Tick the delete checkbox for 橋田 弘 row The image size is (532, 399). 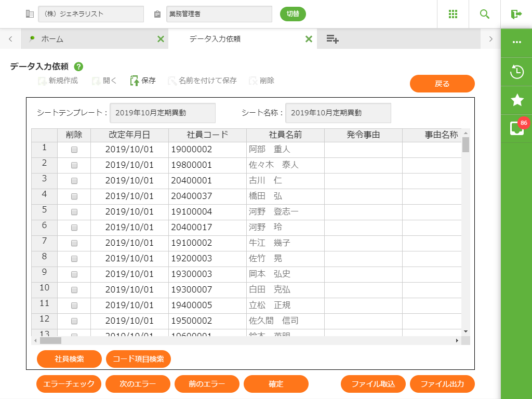74,196
